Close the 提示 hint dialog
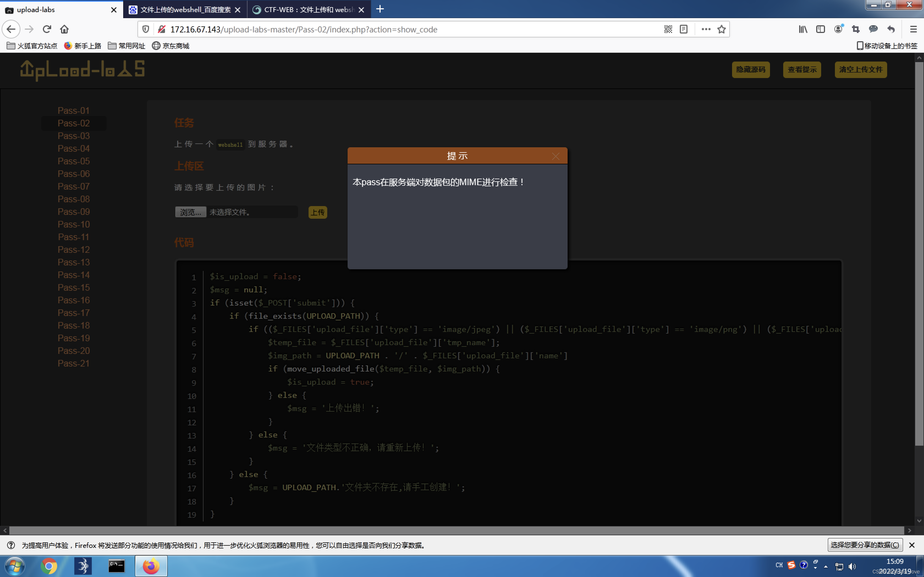The width and height of the screenshot is (924, 577). tap(555, 156)
